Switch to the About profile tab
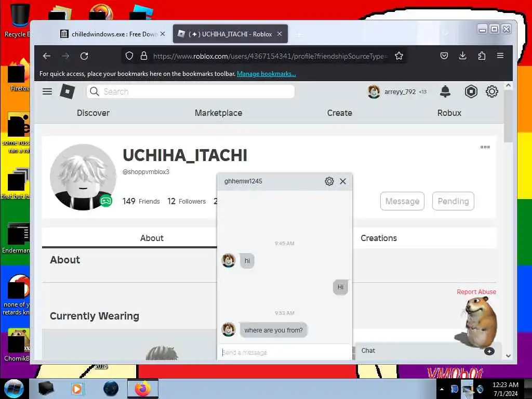 pos(152,238)
